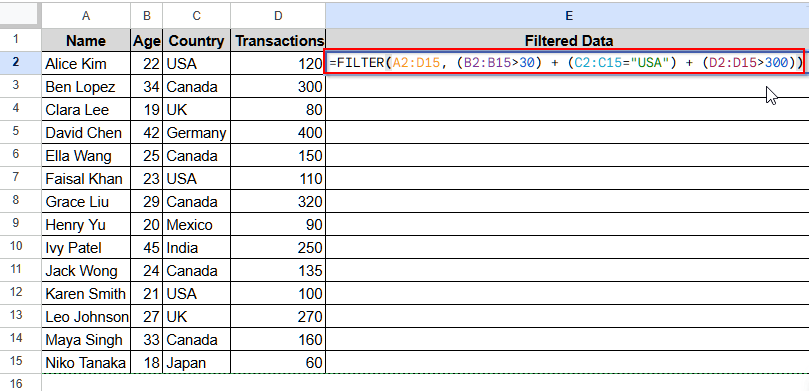Click transactions cell showing 320
This screenshot has width=809, height=391.
tap(278, 201)
